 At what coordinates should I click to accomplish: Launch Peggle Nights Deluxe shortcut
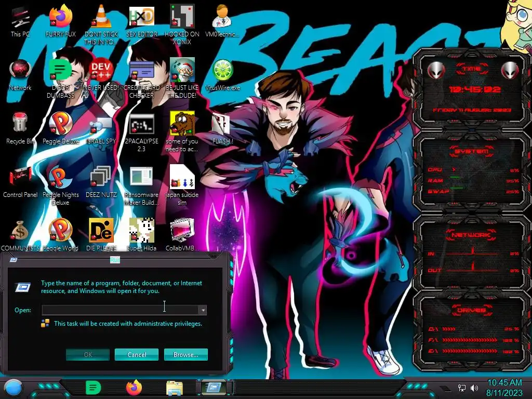[60, 185]
